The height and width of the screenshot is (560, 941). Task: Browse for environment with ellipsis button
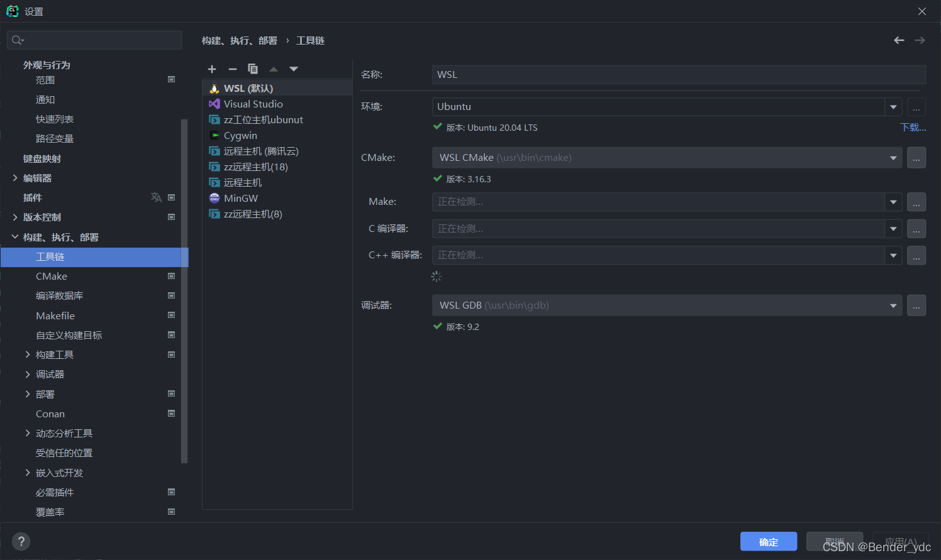pyautogui.click(x=916, y=107)
